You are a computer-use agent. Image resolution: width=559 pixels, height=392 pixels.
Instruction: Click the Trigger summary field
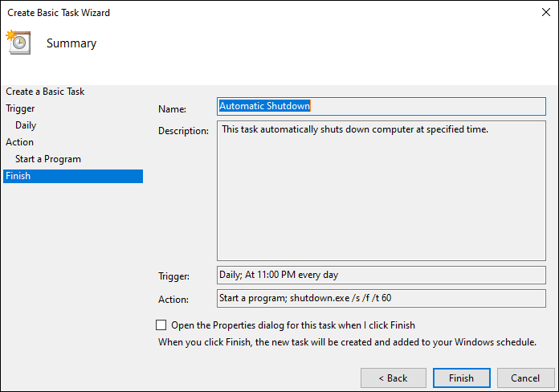tap(382, 275)
